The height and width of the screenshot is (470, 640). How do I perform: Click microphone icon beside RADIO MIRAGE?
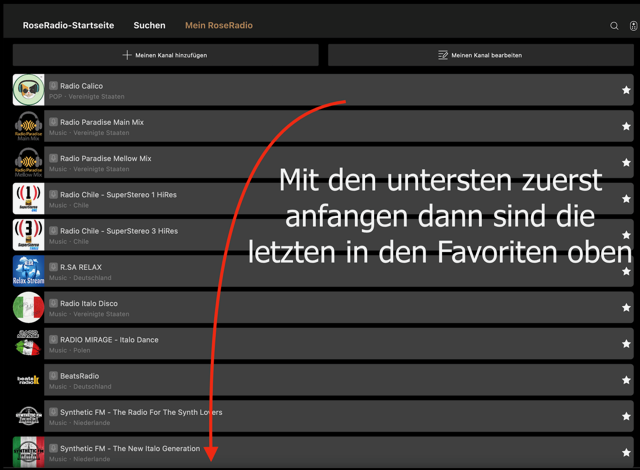53,339
